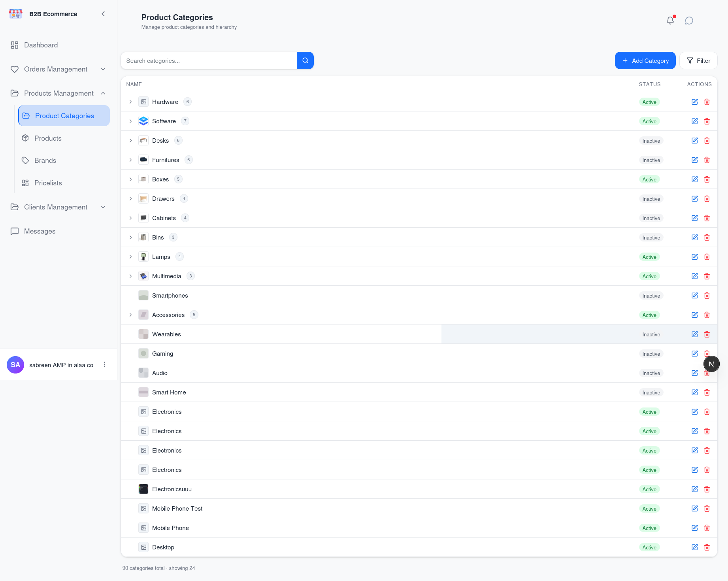This screenshot has height=581, width=728.
Task: Collapse the Products Management menu
Action: tap(58, 93)
